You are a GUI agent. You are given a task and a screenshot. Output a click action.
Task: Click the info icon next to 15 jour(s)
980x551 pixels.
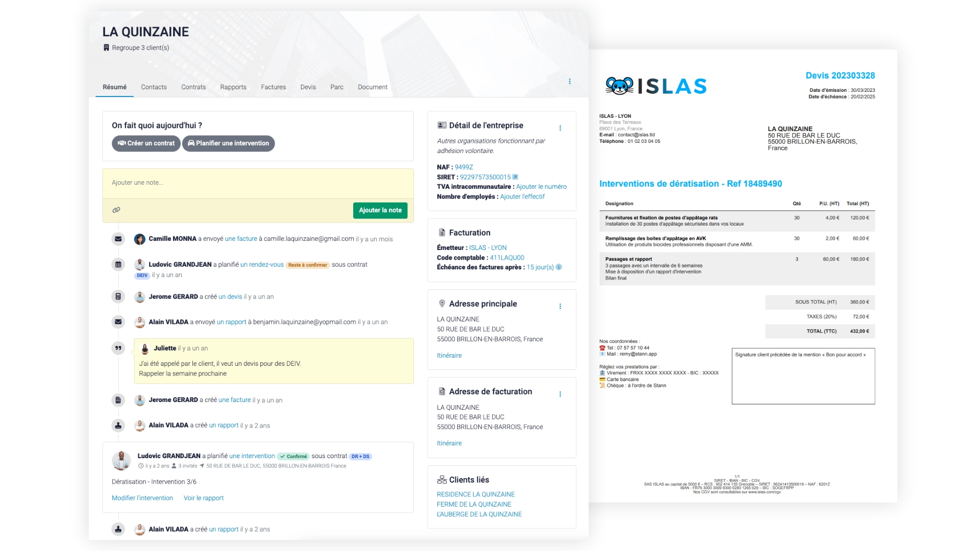click(559, 267)
